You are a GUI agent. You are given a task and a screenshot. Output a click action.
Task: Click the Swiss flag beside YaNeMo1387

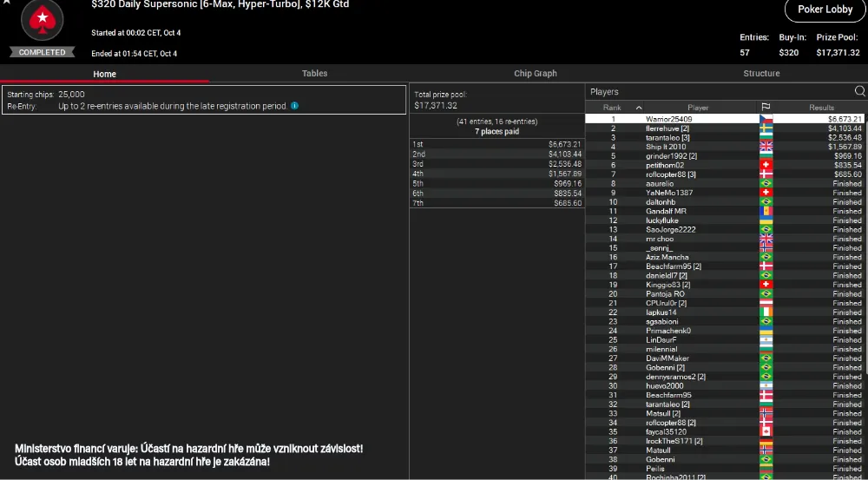pyautogui.click(x=766, y=193)
